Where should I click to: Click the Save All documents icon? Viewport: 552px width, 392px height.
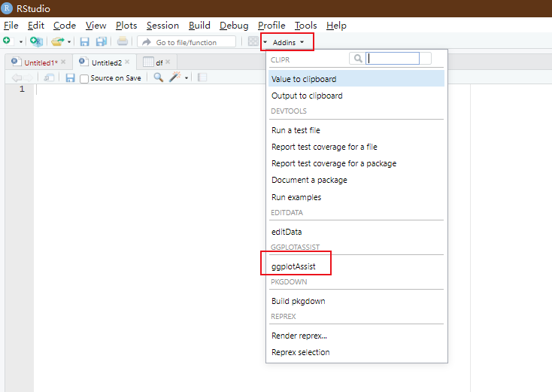coord(101,41)
